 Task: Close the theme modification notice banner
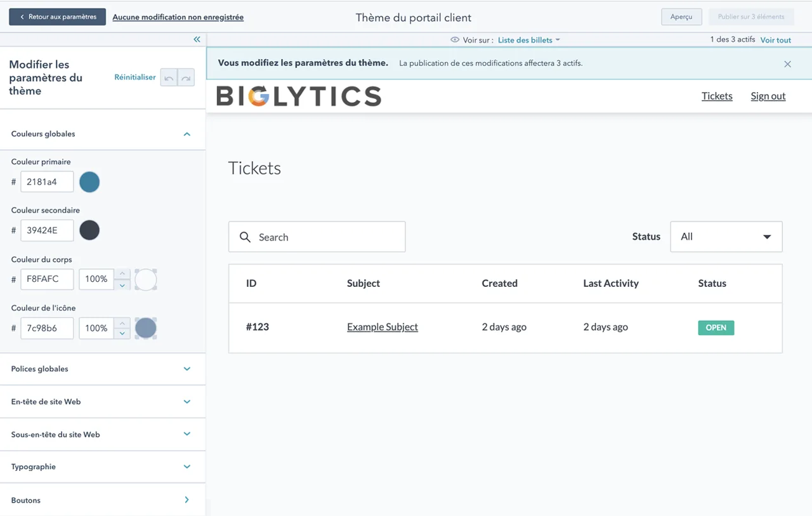tap(787, 63)
